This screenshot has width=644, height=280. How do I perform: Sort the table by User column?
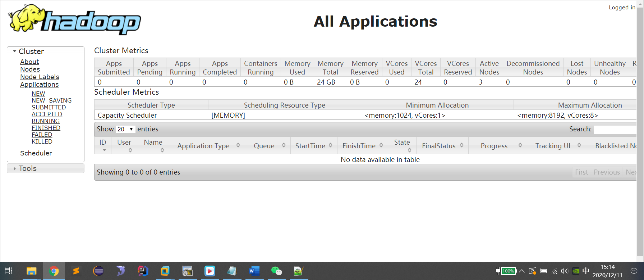pyautogui.click(x=124, y=145)
